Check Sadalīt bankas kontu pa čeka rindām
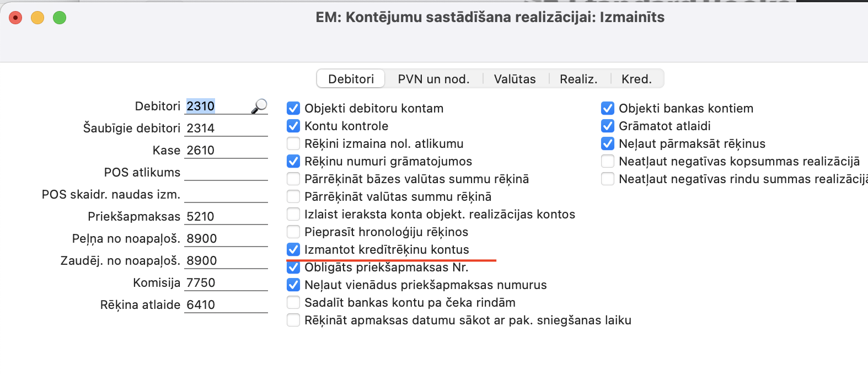 (x=293, y=302)
